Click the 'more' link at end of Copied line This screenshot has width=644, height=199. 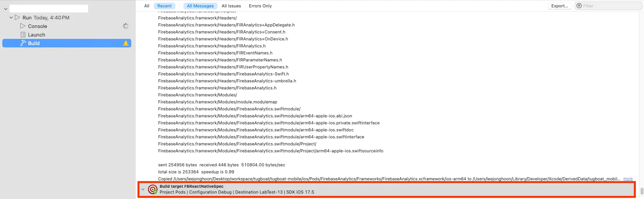(628, 179)
